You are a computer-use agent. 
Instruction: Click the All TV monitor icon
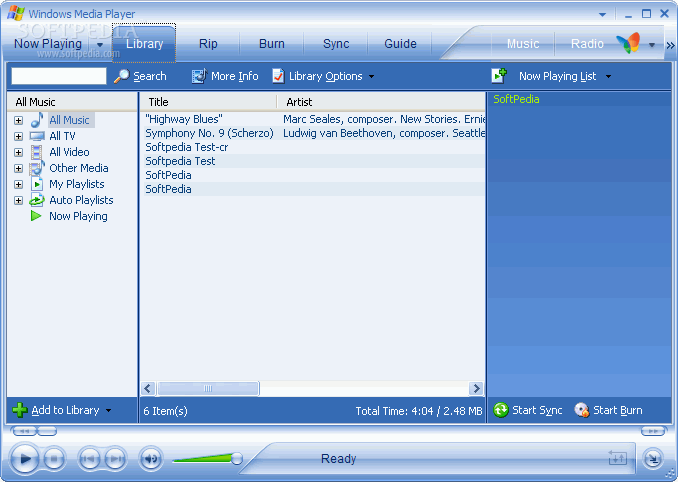click(37, 136)
